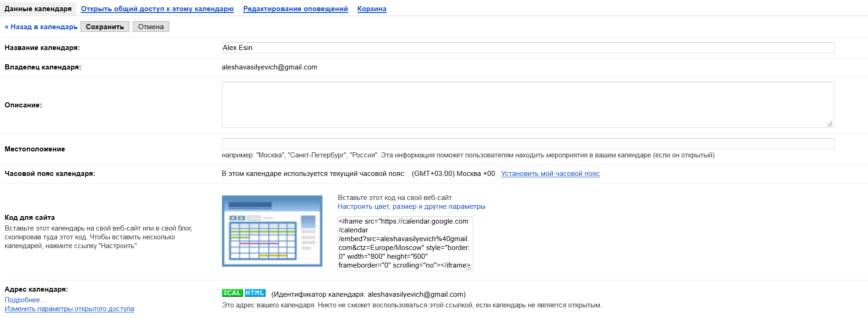Click the Название календаря: label
The width and height of the screenshot is (868, 318).
click(x=42, y=48)
